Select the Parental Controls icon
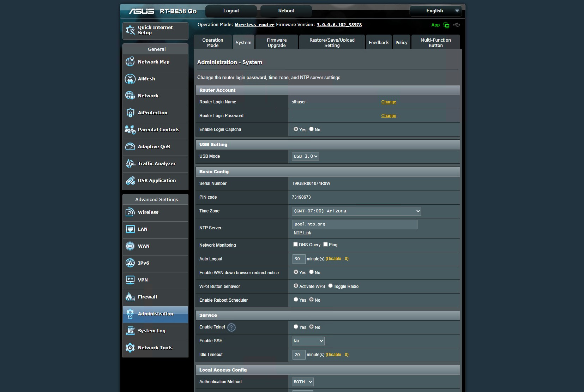The width and height of the screenshot is (584, 392). pos(130,130)
